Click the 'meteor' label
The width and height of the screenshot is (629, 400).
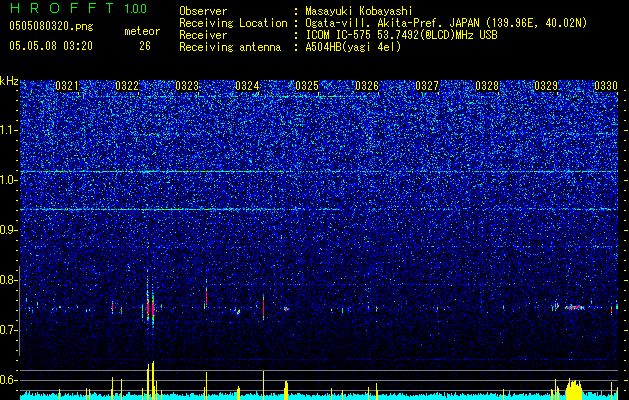(x=142, y=31)
